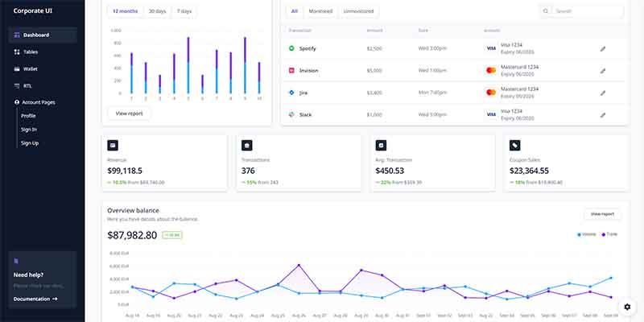Click the search magnifier icon
Screen dimensions: 644x322
546,11
